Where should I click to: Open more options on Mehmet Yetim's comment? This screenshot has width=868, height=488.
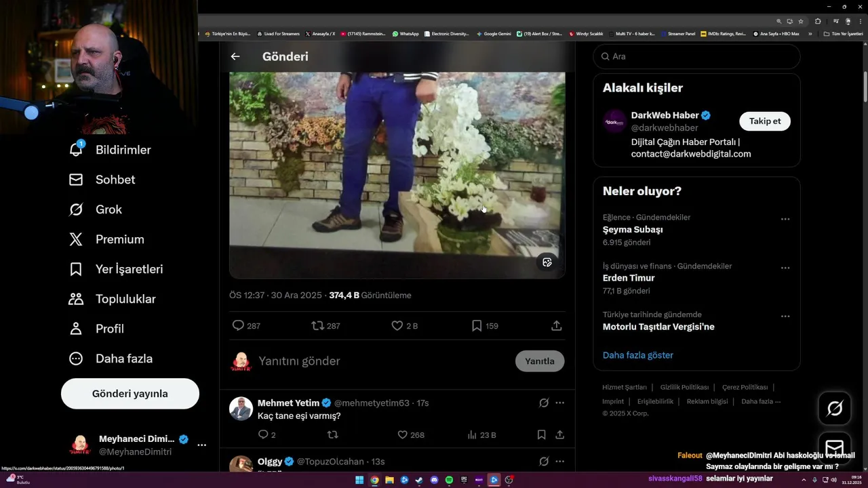pyautogui.click(x=560, y=403)
